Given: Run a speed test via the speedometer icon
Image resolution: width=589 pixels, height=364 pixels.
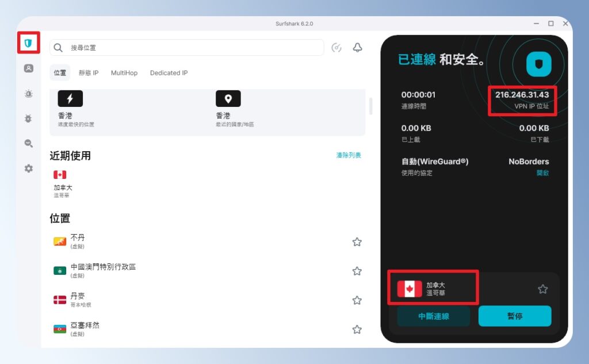Looking at the screenshot, I should click(336, 48).
